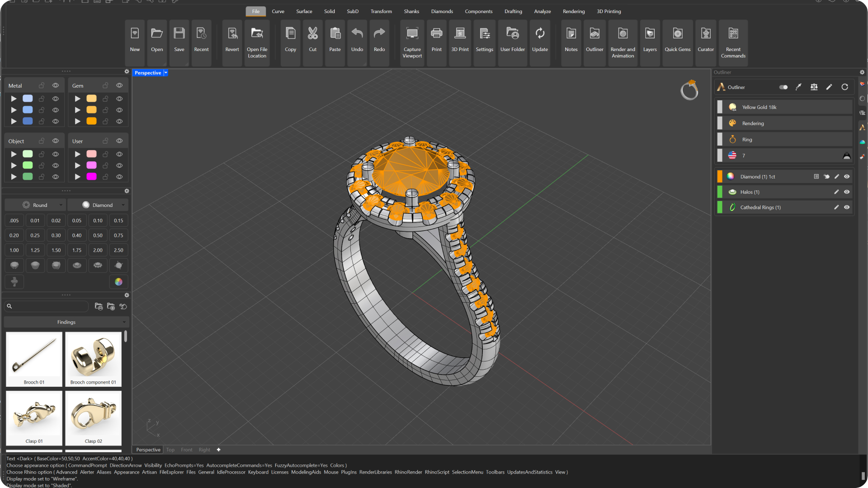
Task: Open the Perspective viewport dropdown arrow
Action: click(166, 73)
